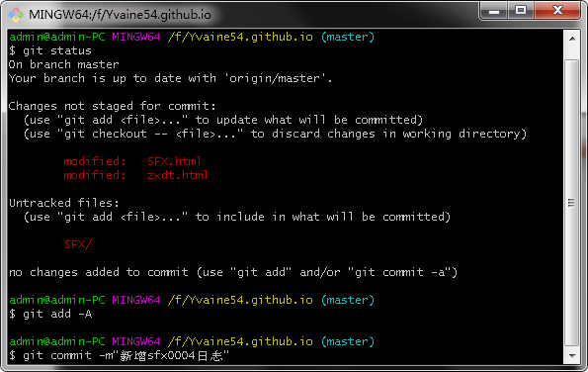Click the scrollbar up arrow
This screenshot has width=588, height=372.
coord(572,39)
